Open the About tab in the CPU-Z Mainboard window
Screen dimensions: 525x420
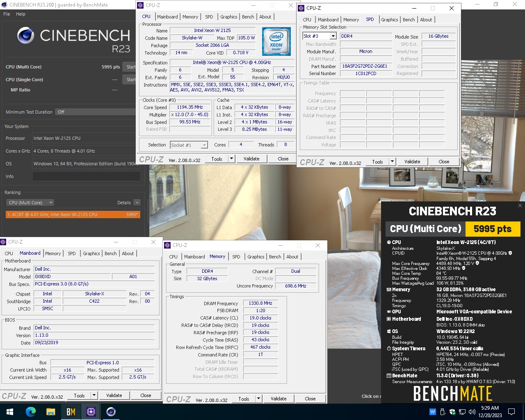128,253
